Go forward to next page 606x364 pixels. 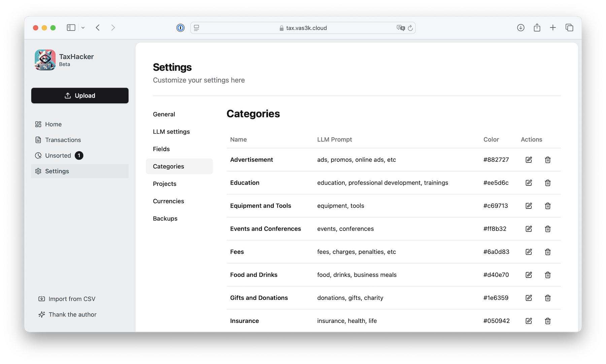point(113,28)
